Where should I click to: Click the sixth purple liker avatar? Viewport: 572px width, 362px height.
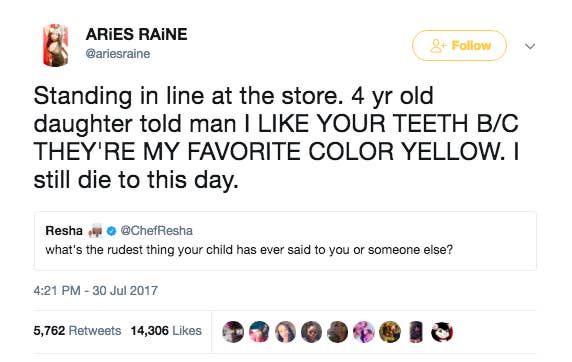point(364,332)
